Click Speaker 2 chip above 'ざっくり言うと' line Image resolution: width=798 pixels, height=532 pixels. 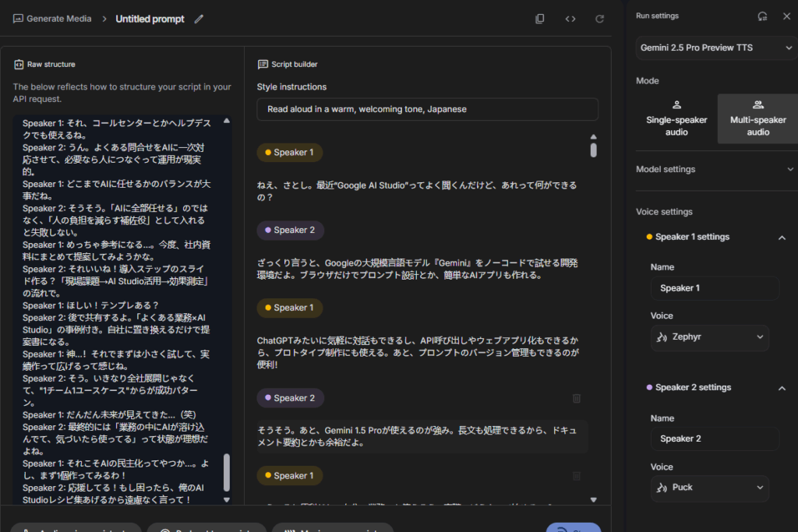(290, 231)
